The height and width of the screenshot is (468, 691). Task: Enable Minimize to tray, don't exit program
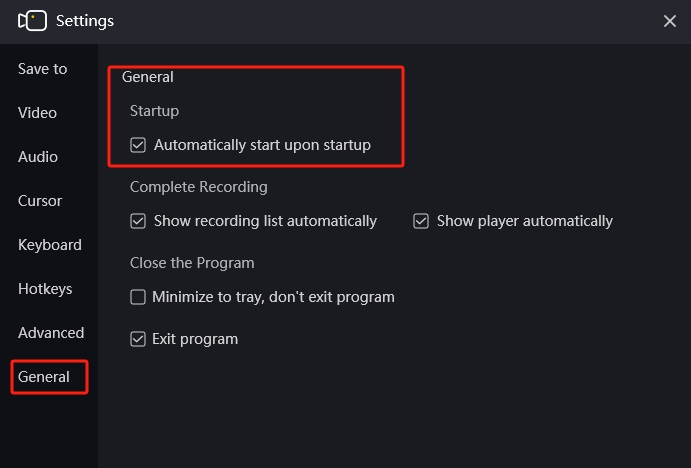[138, 297]
